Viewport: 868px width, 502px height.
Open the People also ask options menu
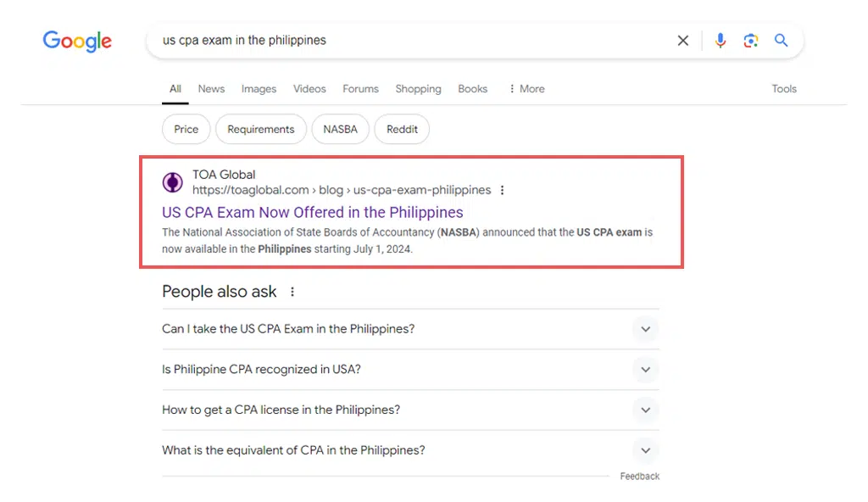point(292,291)
